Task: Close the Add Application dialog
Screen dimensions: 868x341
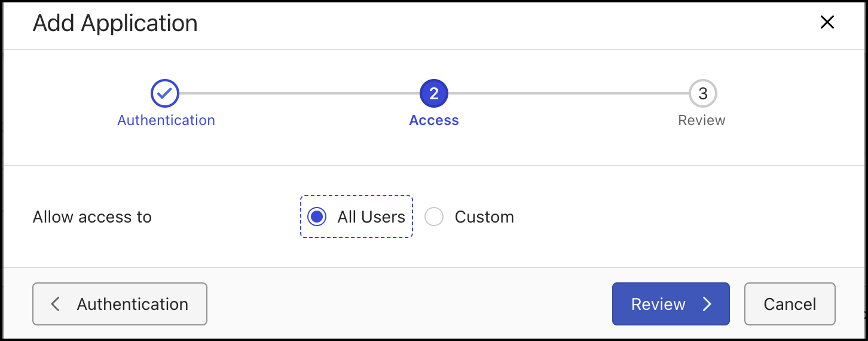Action: (827, 23)
